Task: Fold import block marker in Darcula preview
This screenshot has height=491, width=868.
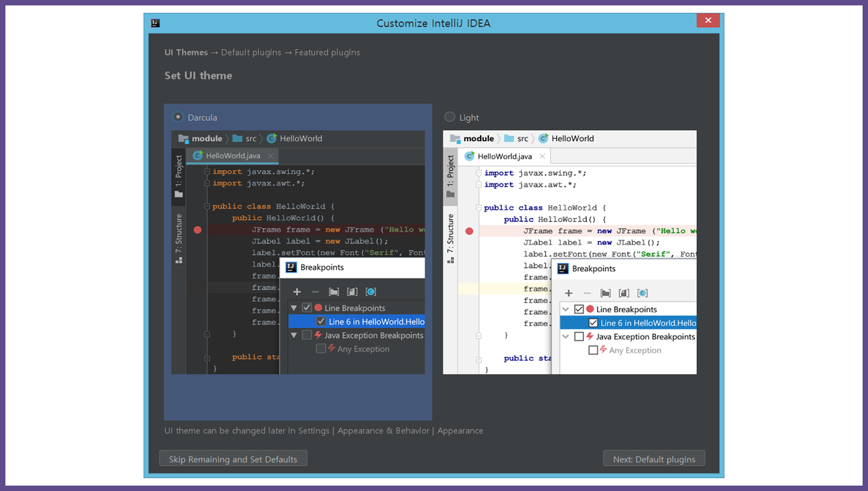Action: point(208,171)
